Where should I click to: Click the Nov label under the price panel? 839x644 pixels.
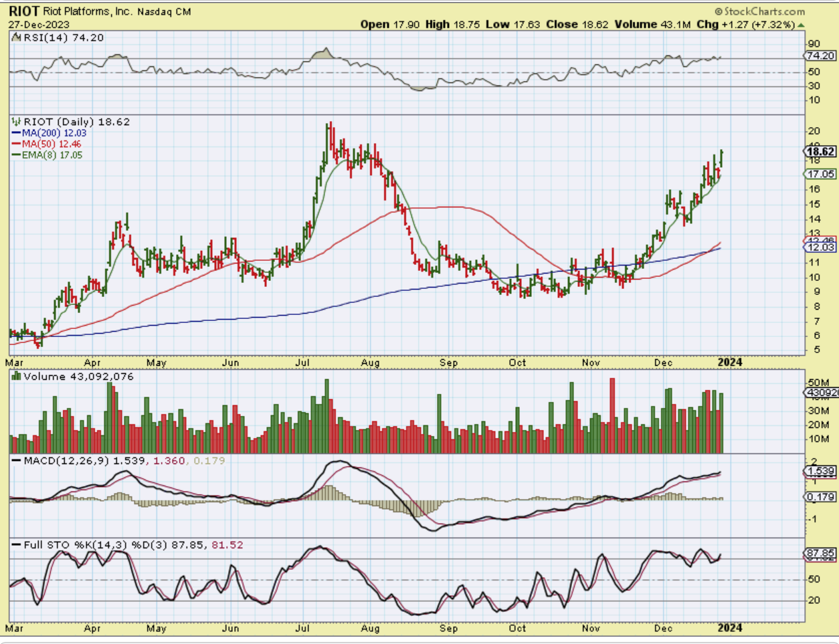[x=591, y=362]
